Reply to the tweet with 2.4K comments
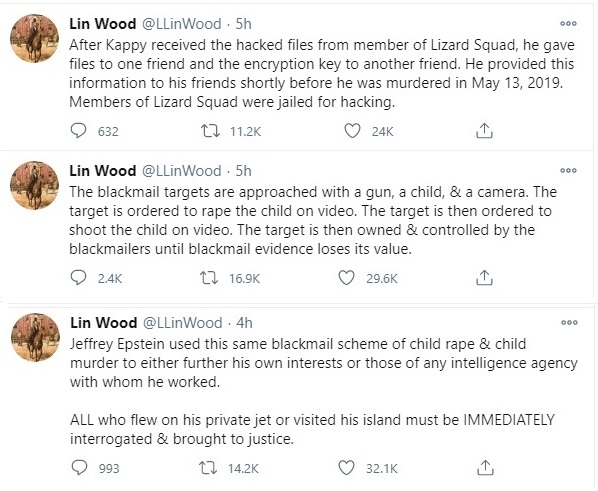This screenshot has width=598, height=491. coord(79,278)
